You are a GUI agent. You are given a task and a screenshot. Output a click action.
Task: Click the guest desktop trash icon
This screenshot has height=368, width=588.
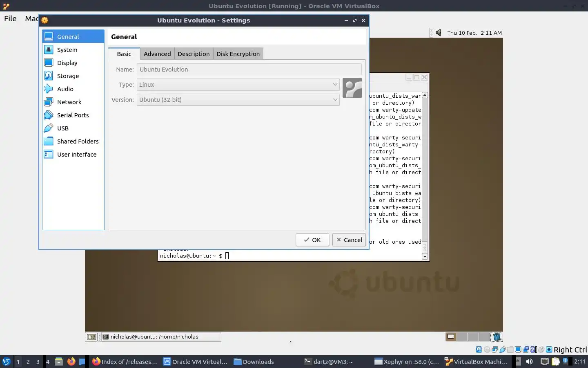click(x=497, y=337)
